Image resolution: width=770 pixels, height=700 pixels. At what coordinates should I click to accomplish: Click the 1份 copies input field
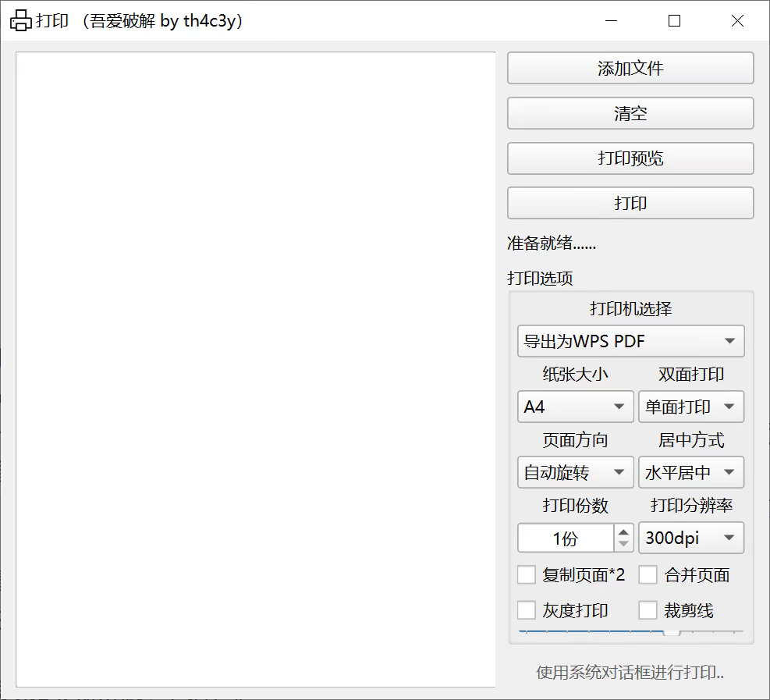point(566,538)
